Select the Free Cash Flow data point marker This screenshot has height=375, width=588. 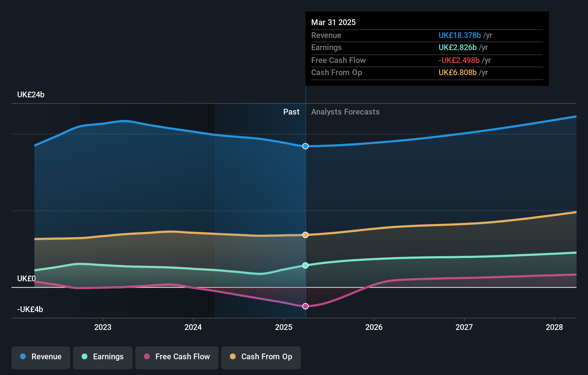click(x=305, y=306)
